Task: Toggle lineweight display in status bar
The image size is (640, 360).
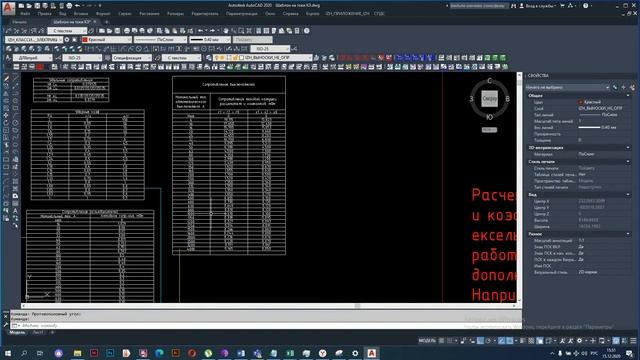Action: click(524, 340)
